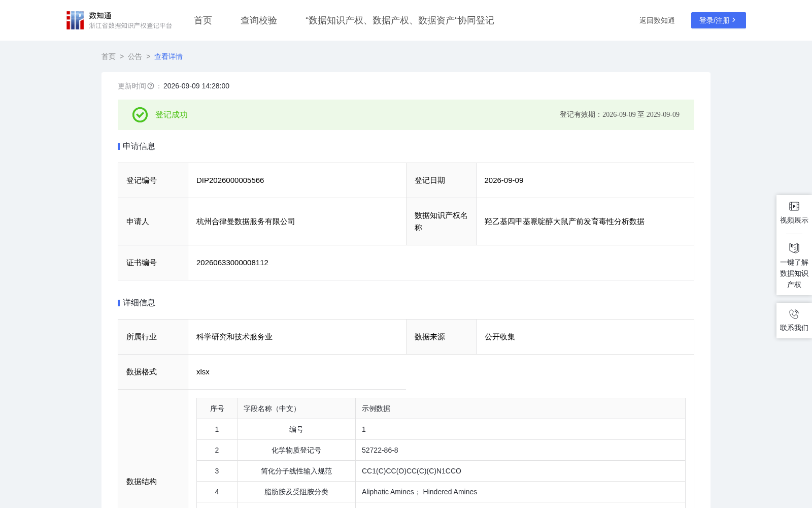
Task: Click the 数知通 platform logo
Action: pos(119,20)
